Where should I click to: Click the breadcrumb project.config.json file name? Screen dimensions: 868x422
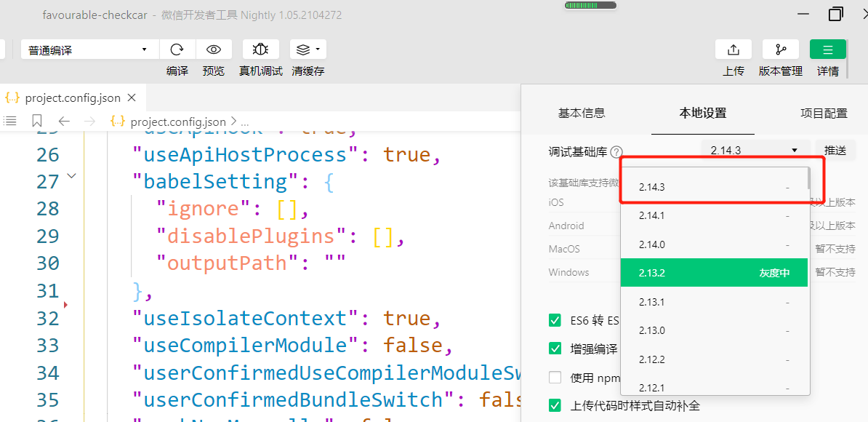178,122
